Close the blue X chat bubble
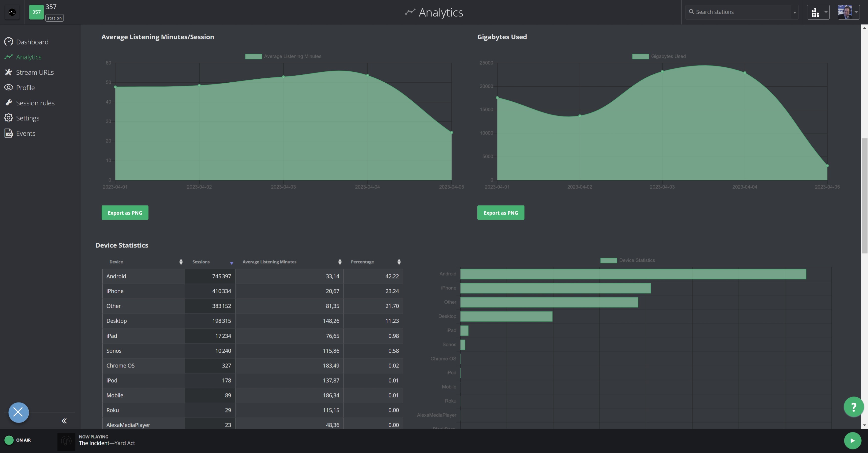Viewport: 868px width, 453px height. pos(19,412)
